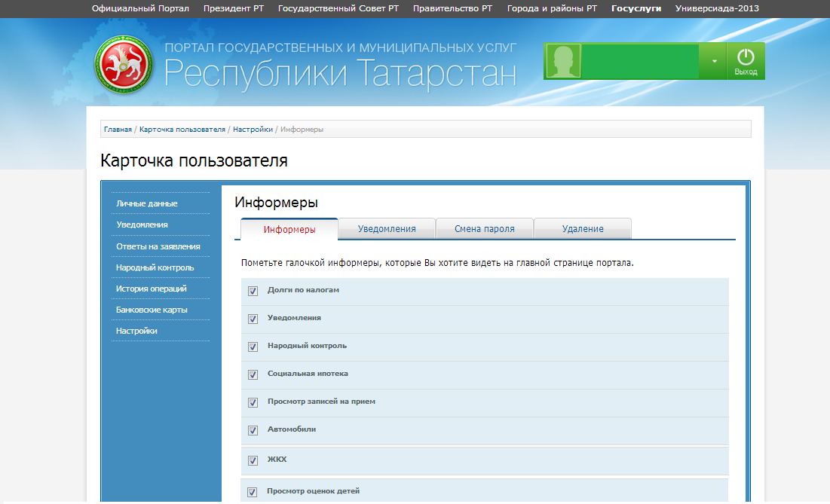
Task: Open История операций in sidebar
Action: (151, 289)
